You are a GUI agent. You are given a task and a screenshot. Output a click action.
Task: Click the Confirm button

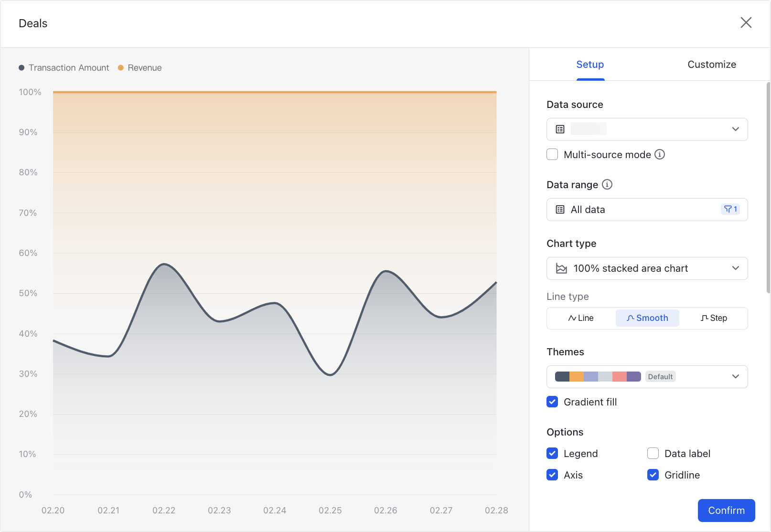coord(726,511)
